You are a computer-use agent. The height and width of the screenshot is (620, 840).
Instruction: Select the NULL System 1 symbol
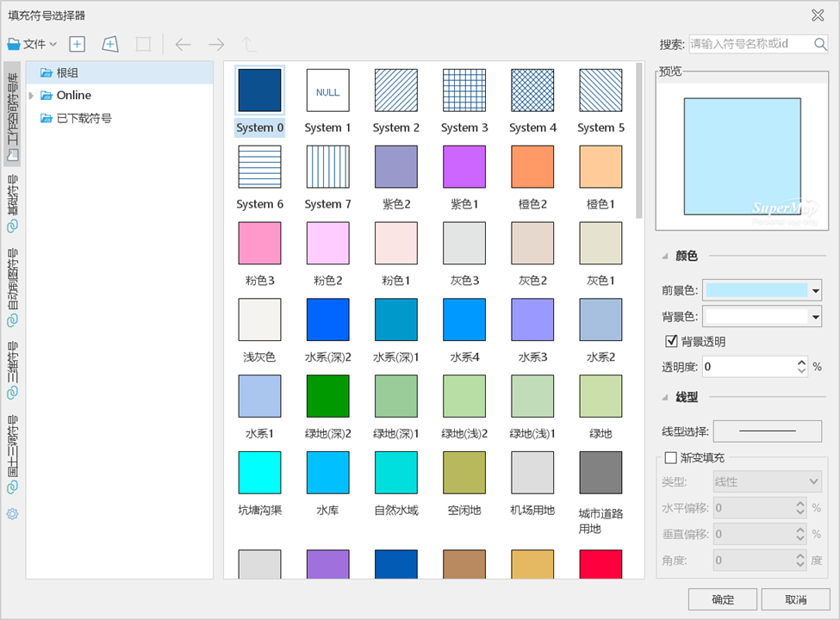pyautogui.click(x=327, y=90)
